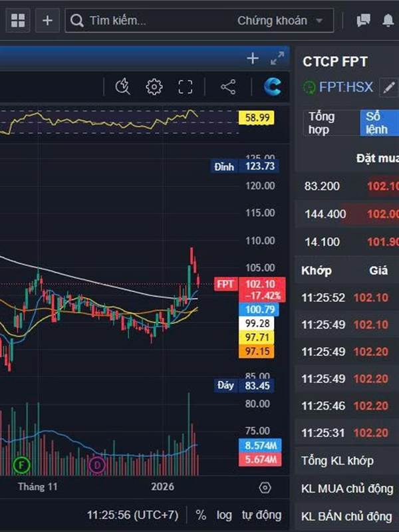The width and height of the screenshot is (399, 532).
Task: Open the chat messages icon
Action: point(363,21)
